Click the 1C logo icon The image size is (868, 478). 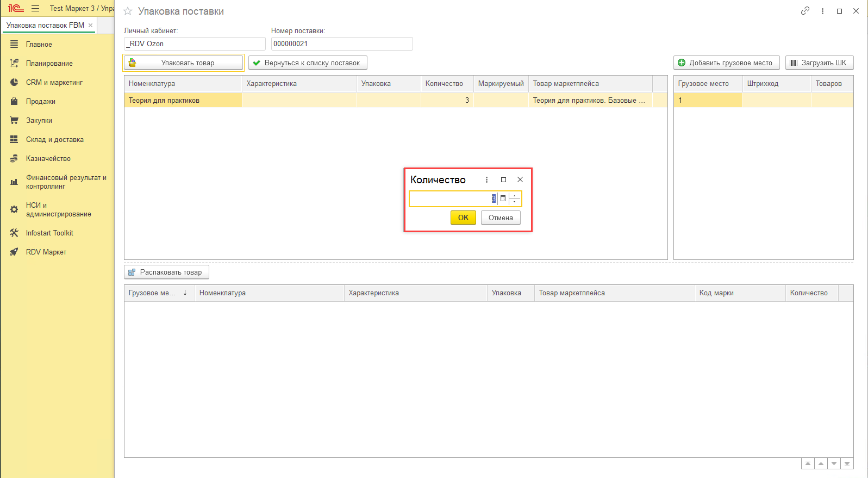coord(16,8)
